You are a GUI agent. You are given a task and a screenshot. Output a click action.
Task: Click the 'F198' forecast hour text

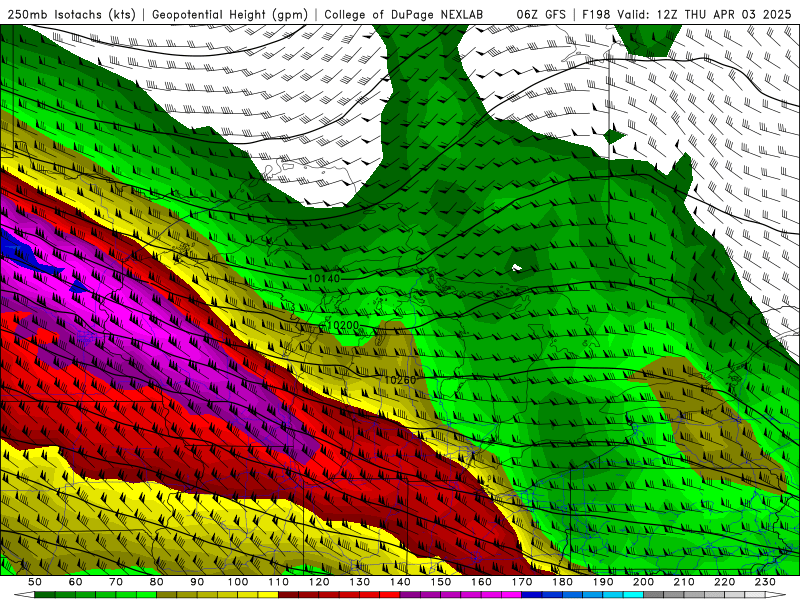(596, 14)
